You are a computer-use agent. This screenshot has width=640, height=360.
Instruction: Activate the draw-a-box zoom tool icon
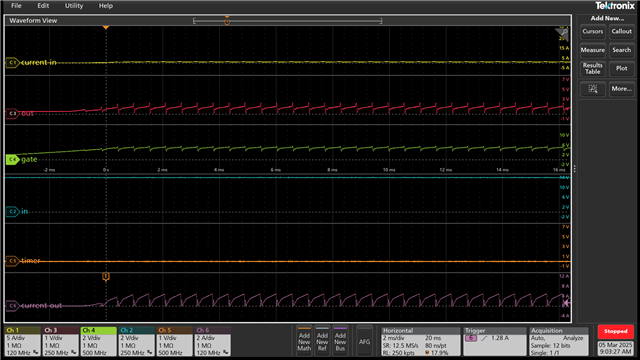pyautogui.click(x=593, y=89)
